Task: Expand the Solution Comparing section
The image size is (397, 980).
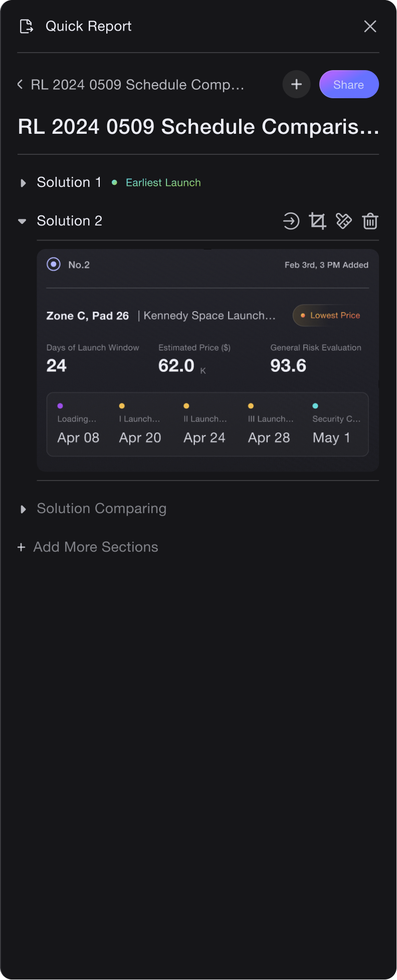Action: point(23,509)
